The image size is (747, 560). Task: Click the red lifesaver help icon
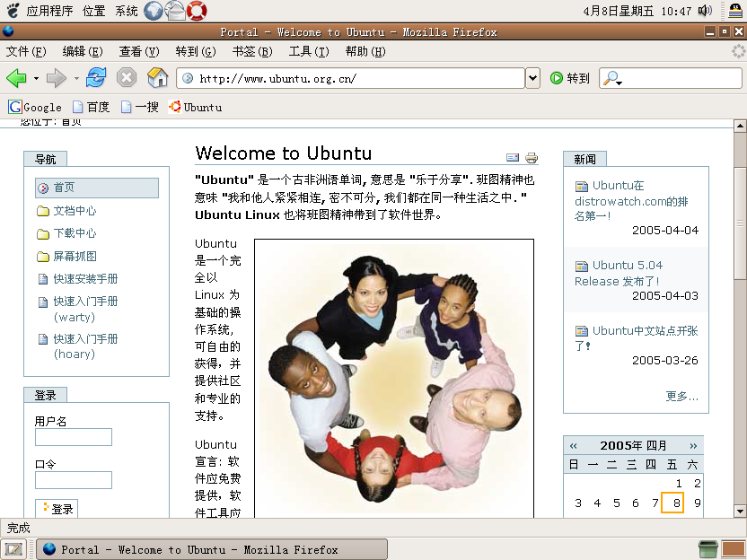tap(197, 11)
